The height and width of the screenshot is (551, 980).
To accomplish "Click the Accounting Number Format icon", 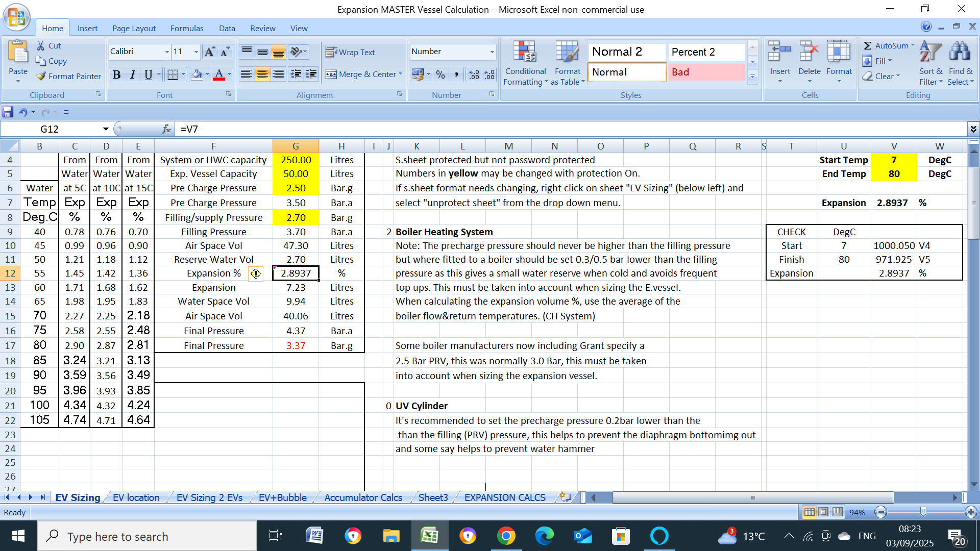I will coord(418,74).
